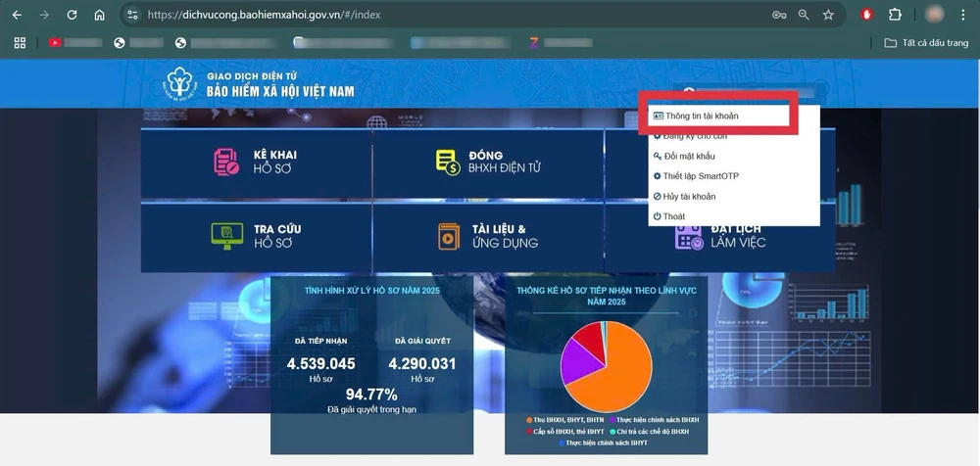This screenshot has width=980, height=466.
Task: Reload the page
Action: point(72,15)
